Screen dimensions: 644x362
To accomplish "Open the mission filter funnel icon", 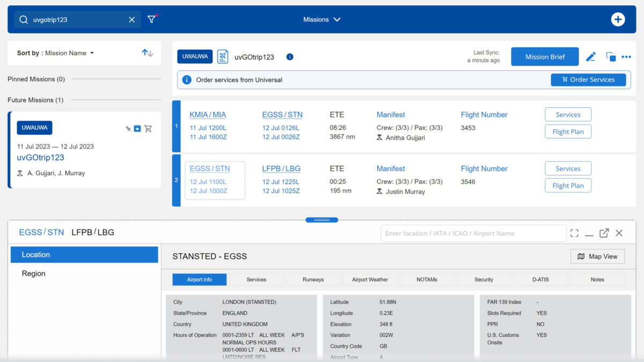I will coord(152,19).
